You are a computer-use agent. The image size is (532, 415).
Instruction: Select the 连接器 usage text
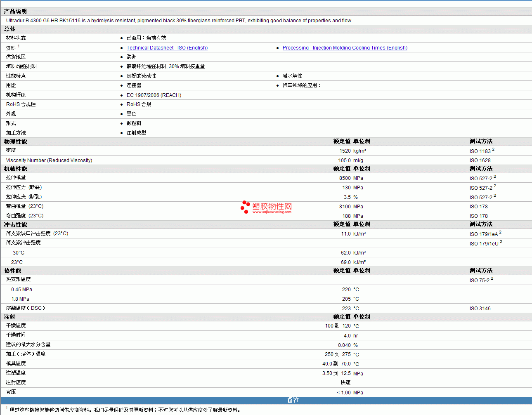134,85
